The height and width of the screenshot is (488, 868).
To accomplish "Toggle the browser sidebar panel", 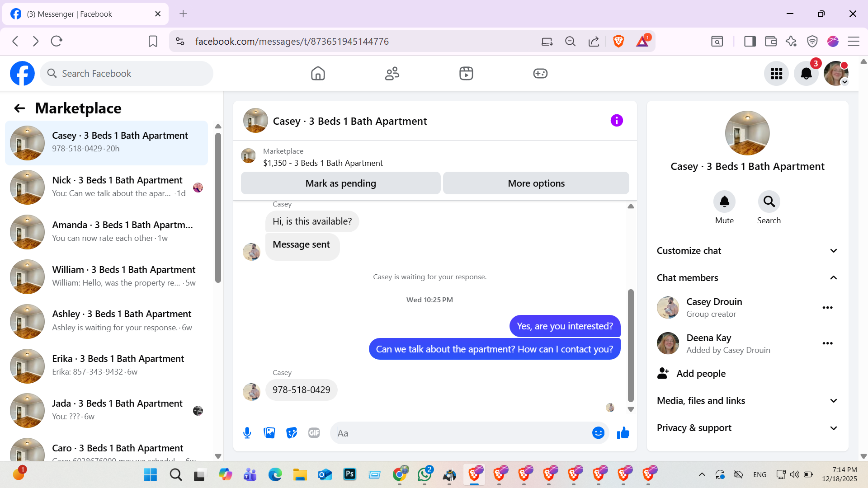I will [x=750, y=42].
